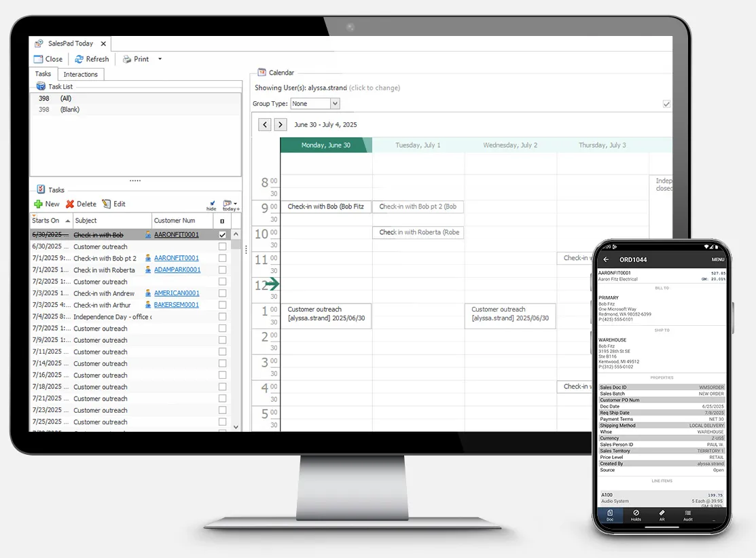Screen dimensions: 756x558
Task: Check the 7/2/2025 Customer outreach checkbox
Action: (x=222, y=282)
